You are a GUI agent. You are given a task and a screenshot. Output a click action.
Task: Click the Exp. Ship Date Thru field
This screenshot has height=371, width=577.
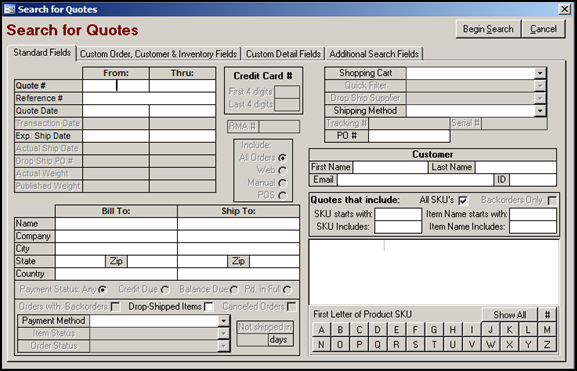coord(183,136)
